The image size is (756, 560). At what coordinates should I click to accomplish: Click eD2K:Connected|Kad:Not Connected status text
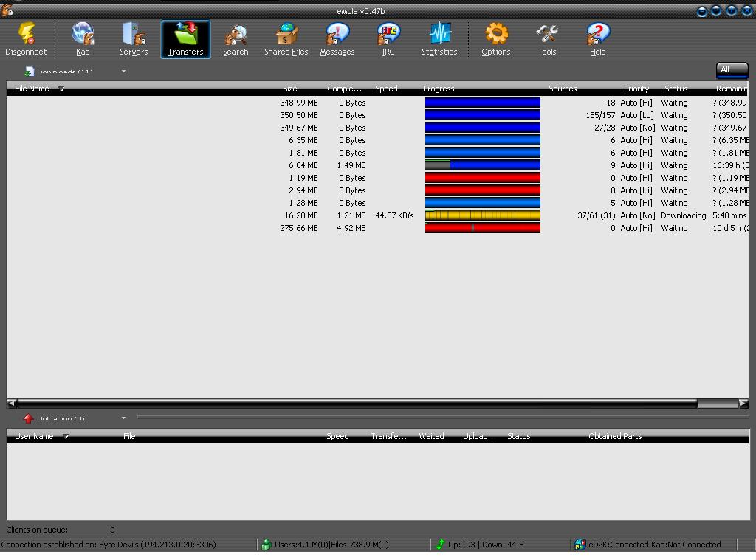point(654,545)
